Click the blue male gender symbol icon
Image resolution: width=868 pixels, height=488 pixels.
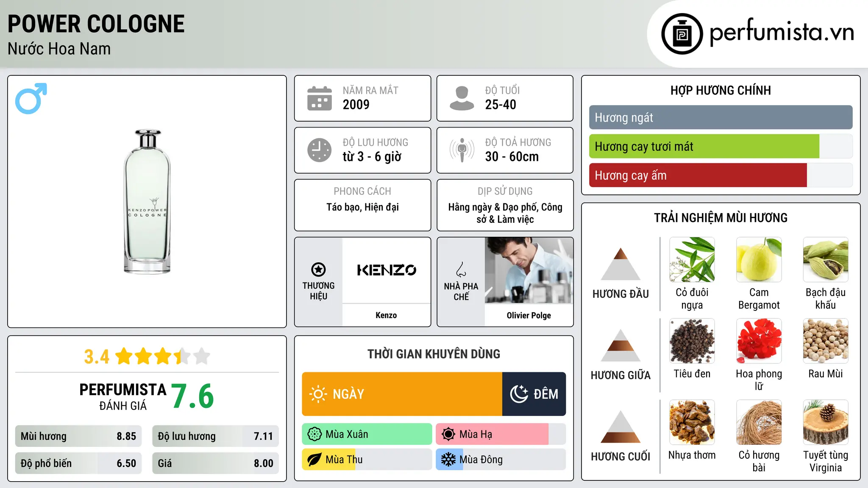pyautogui.click(x=31, y=98)
